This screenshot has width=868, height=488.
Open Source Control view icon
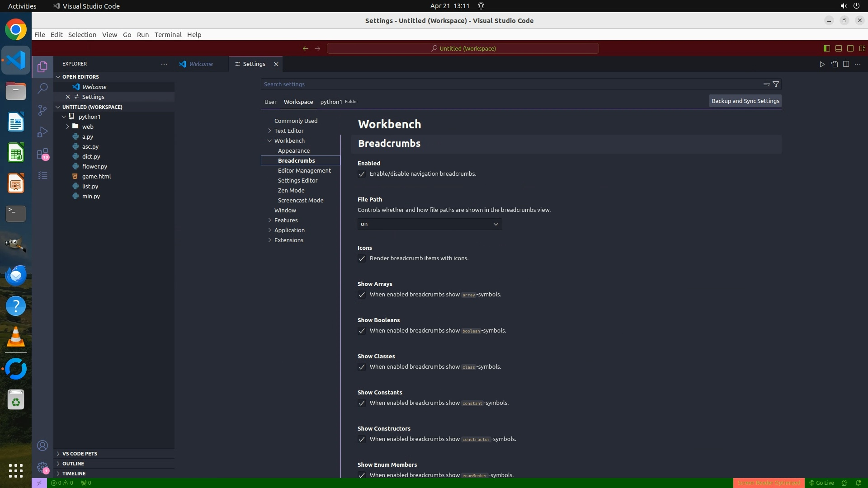[42, 110]
